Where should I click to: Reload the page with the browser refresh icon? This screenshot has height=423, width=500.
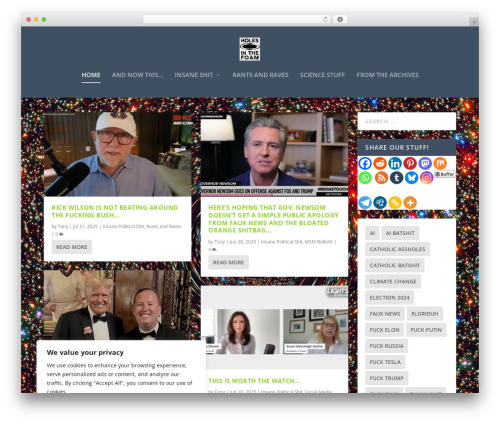point(325,19)
